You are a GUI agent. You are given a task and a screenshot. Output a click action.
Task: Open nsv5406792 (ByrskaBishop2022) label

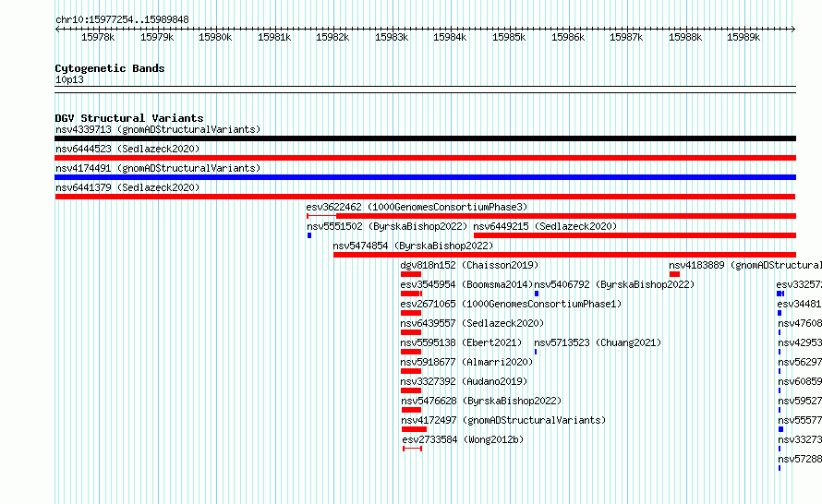[x=614, y=284]
